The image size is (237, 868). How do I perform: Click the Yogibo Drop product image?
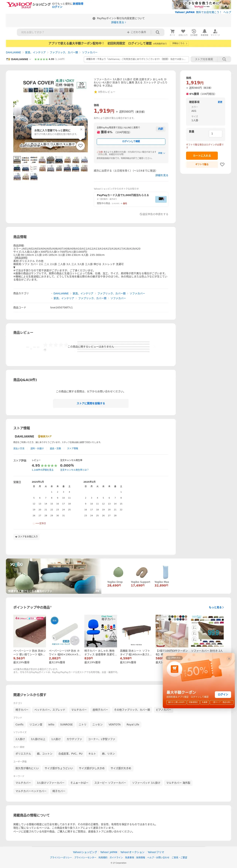118,572
